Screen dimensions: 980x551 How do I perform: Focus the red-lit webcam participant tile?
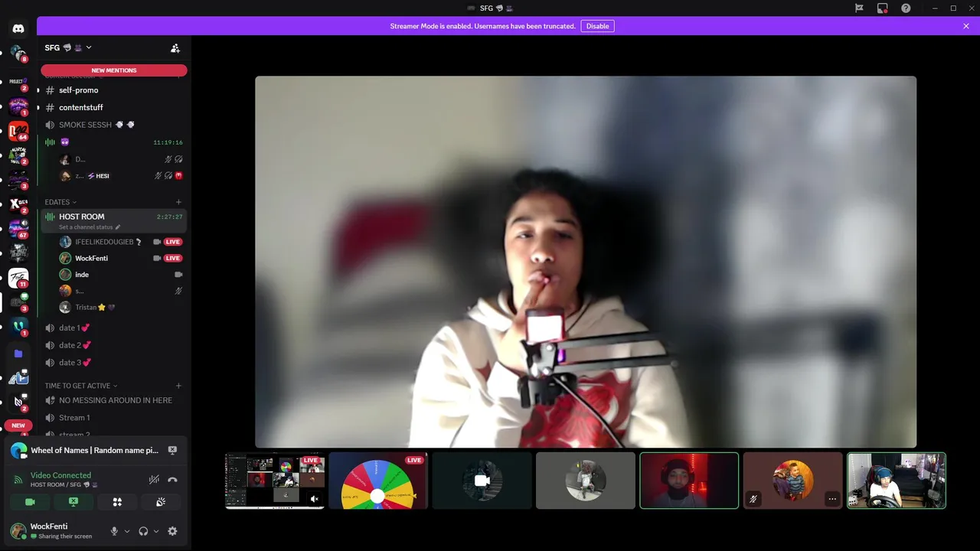[x=689, y=481]
